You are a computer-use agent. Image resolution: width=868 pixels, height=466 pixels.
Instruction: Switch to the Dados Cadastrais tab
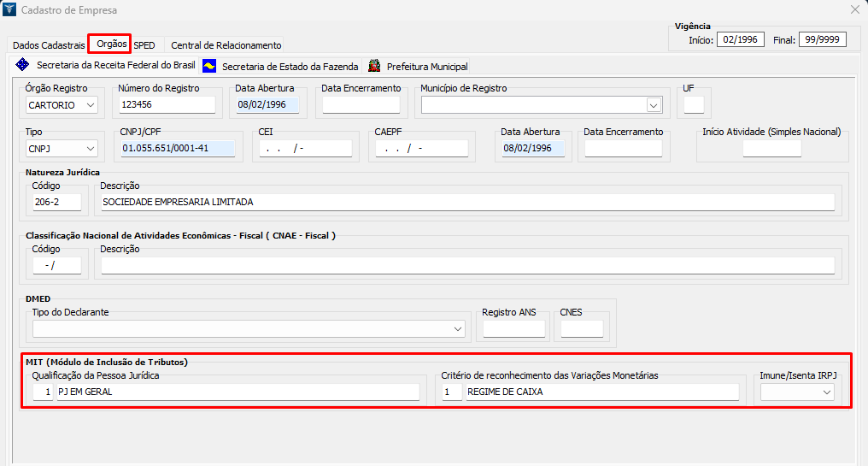pos(49,44)
